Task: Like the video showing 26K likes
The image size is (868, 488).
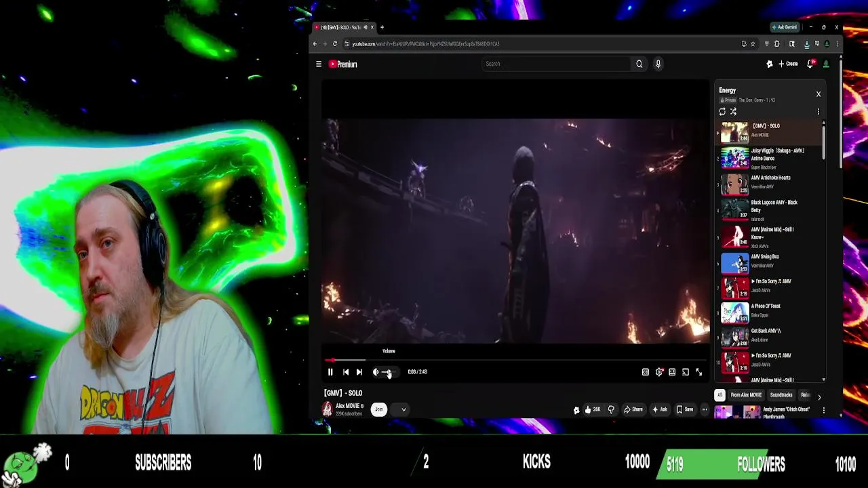Action: coord(593,409)
